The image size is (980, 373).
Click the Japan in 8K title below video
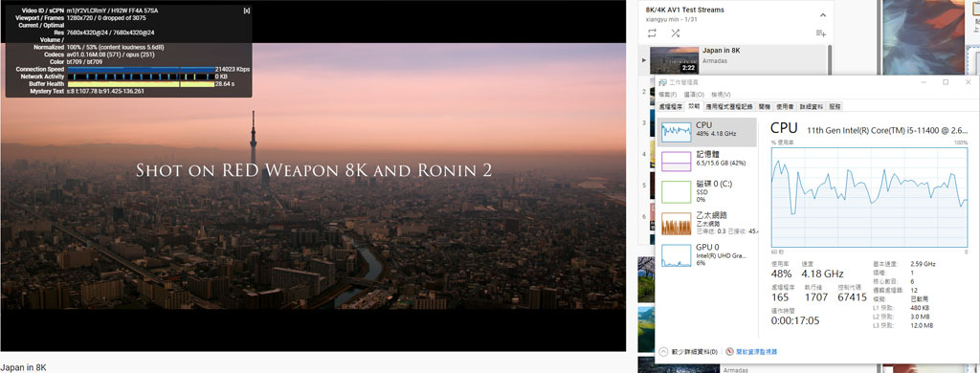[23, 367]
